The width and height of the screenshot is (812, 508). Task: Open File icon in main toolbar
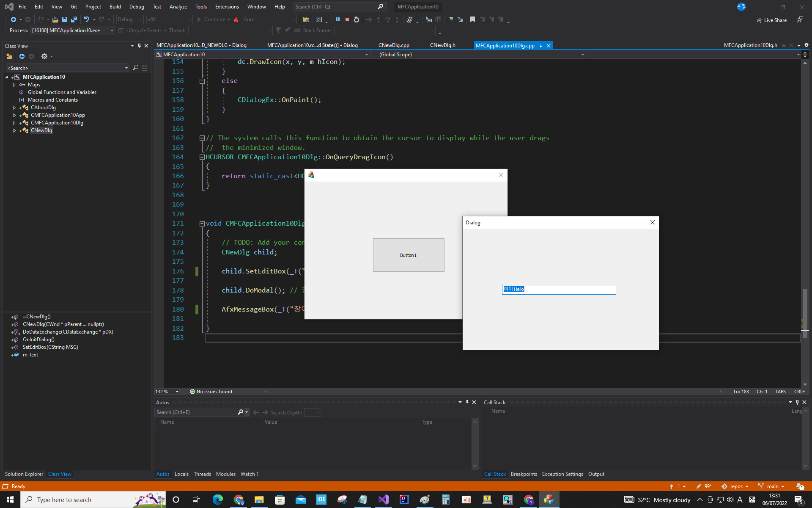[55, 19]
